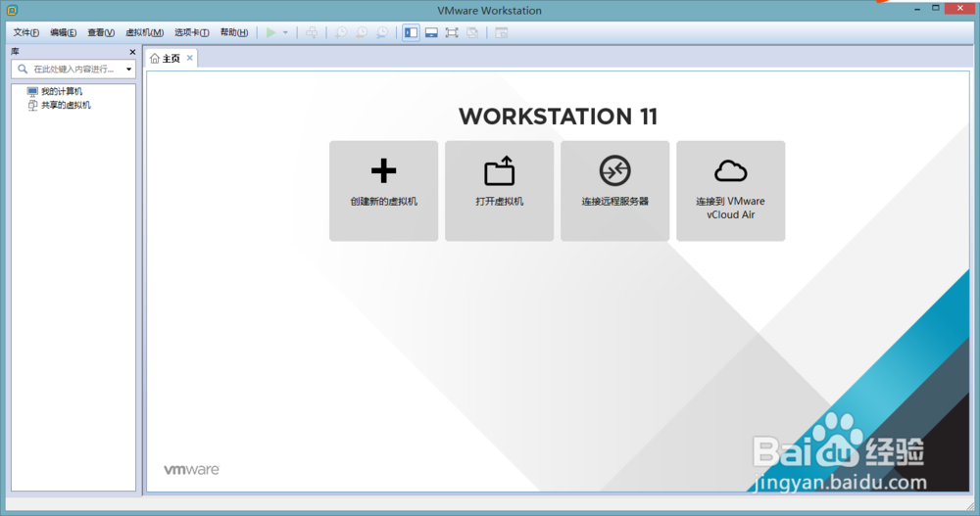Select 我的计算机 in the library tree
The width and height of the screenshot is (980, 516).
click(x=55, y=91)
